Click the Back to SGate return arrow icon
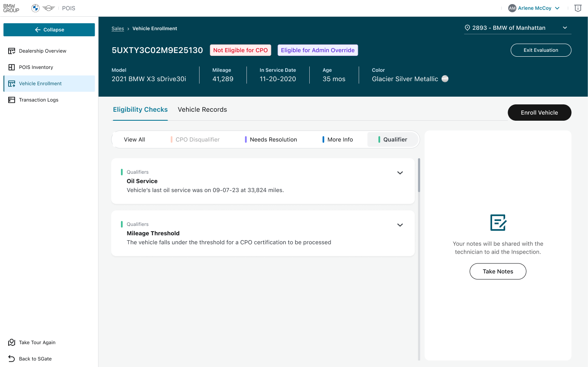Viewport: 588px width, 367px height. pyautogui.click(x=12, y=359)
